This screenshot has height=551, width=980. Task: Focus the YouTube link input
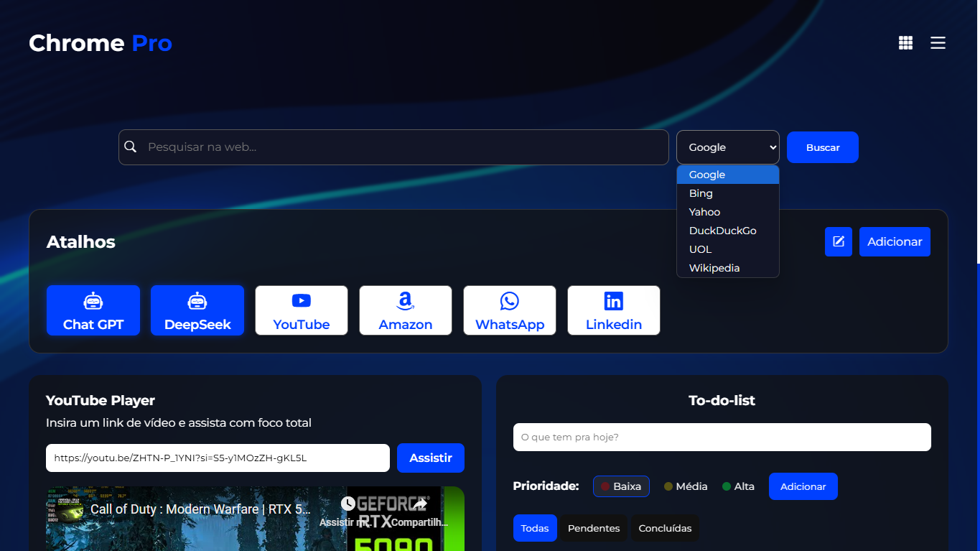point(218,458)
